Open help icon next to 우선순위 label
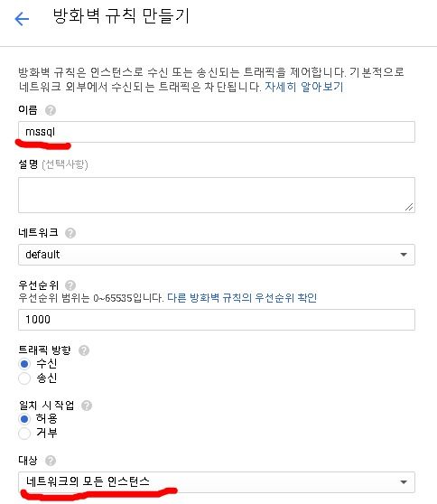 tap(70, 285)
